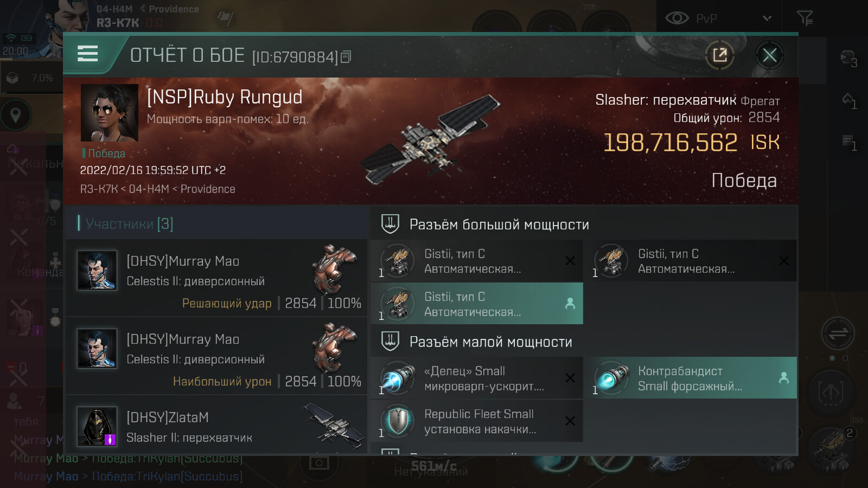Toggle the eye visibility icon beside PvP
868x488 pixels.
click(676, 18)
